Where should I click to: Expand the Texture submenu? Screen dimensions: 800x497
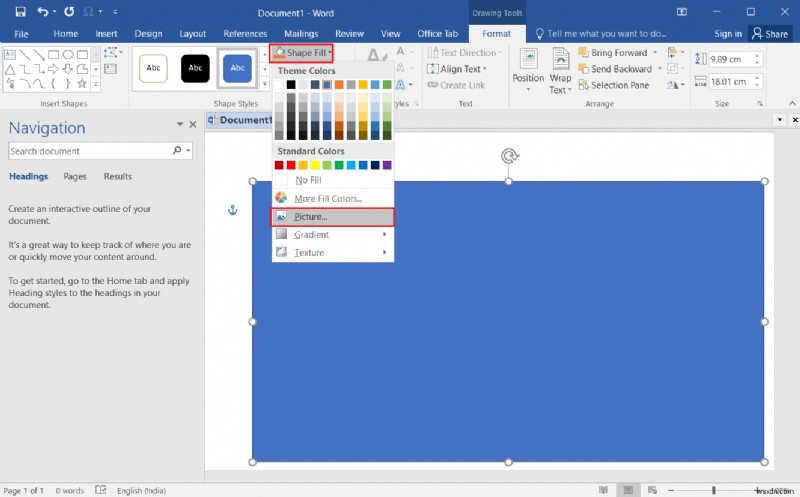click(x=309, y=253)
